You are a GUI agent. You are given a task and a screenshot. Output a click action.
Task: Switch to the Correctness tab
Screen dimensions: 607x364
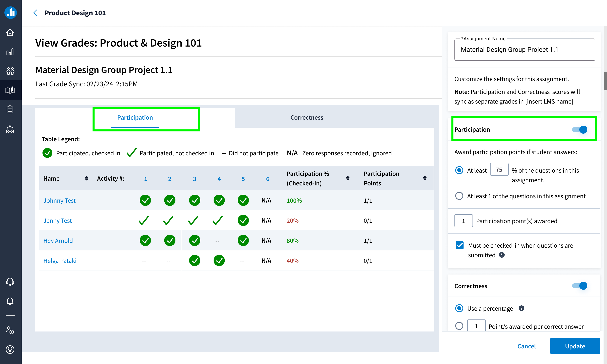307,117
